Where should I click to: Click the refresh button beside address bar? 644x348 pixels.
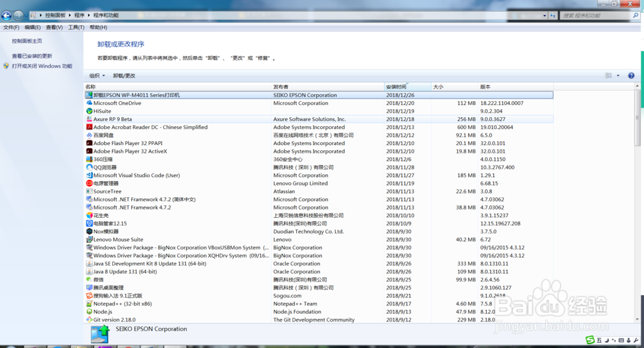click(x=553, y=15)
